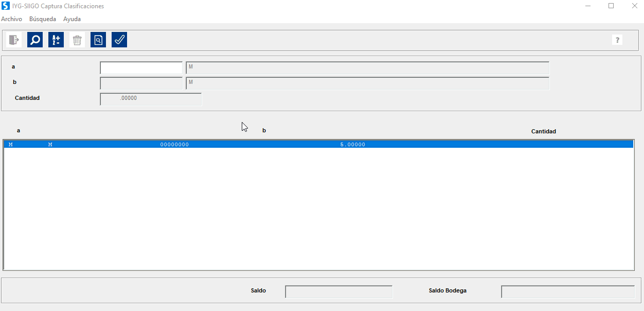This screenshot has height=311, width=644.
Task: Click the Saldo Bodega field
Action: click(568, 291)
